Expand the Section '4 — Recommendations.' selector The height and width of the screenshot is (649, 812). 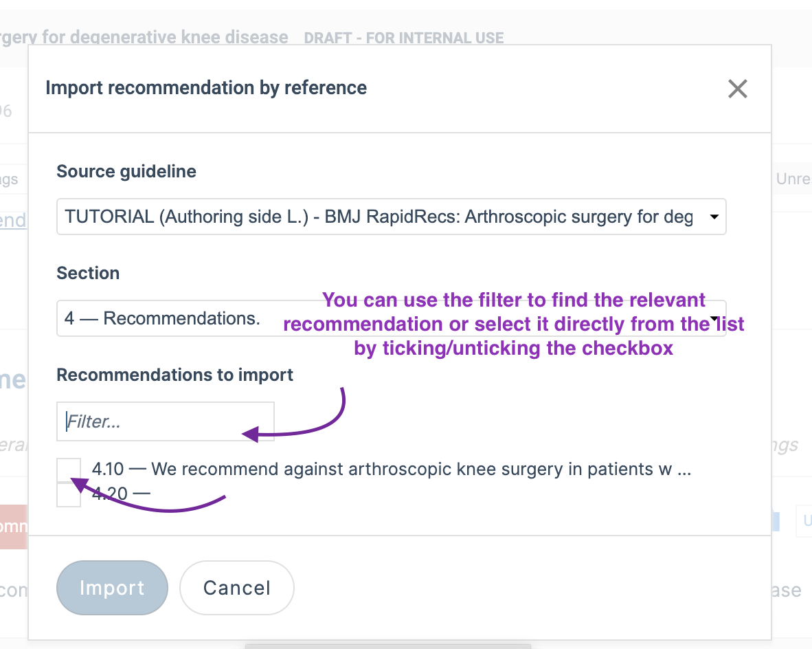[x=391, y=318]
